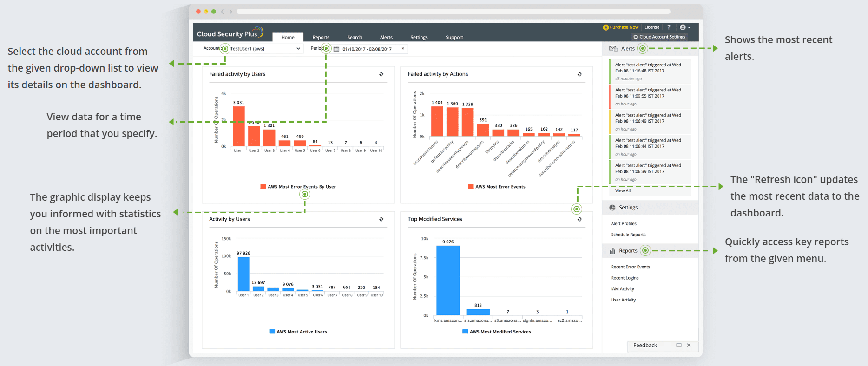Screen dimensions: 868x366
Task: Click the Purchase Now cart icon
Action: 606,27
